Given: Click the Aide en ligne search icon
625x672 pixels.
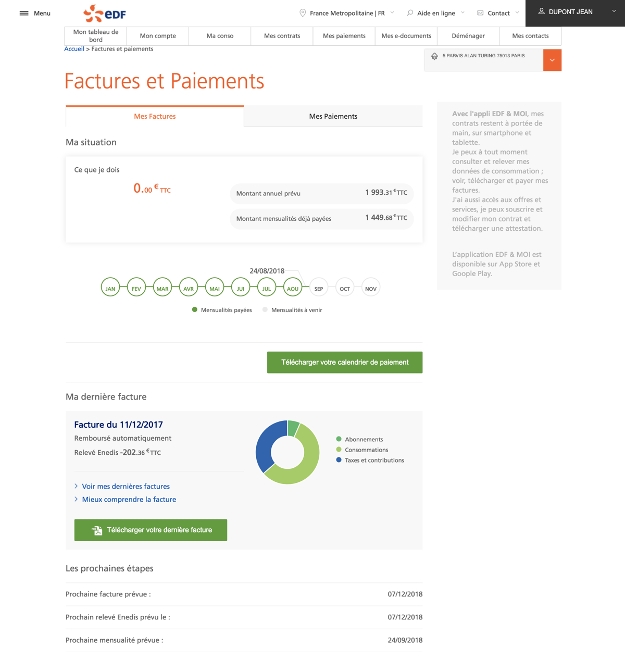Looking at the screenshot, I should [x=410, y=13].
